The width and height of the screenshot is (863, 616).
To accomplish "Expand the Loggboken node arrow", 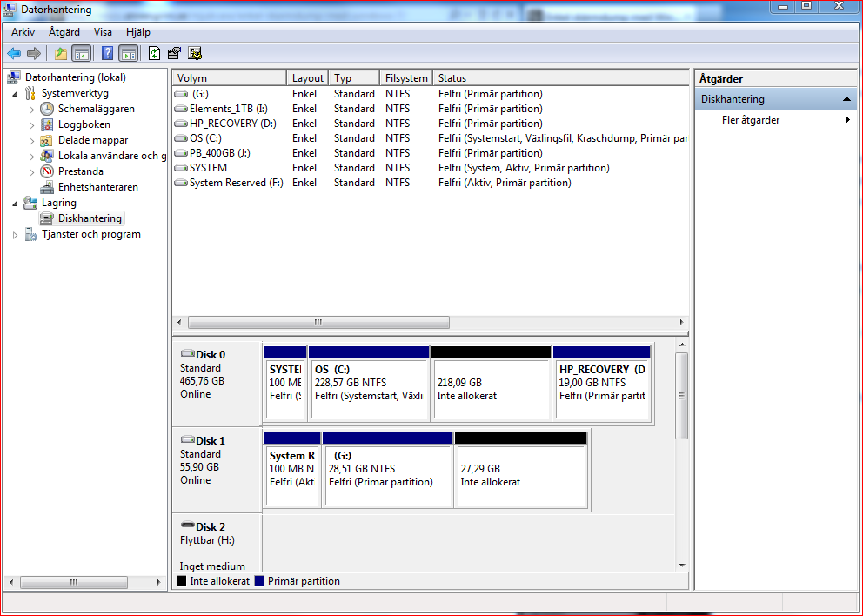I will [x=31, y=125].
